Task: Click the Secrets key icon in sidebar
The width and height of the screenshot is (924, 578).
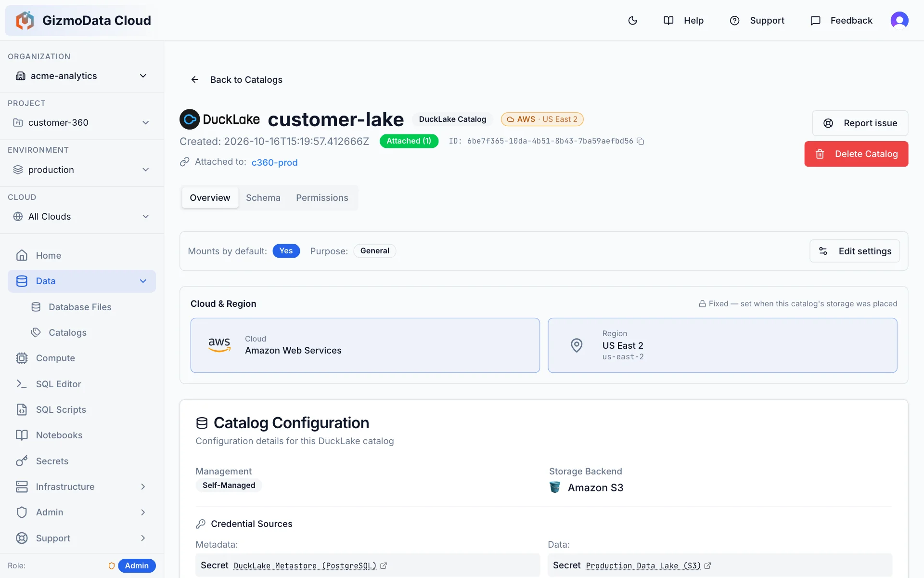Action: [22, 461]
